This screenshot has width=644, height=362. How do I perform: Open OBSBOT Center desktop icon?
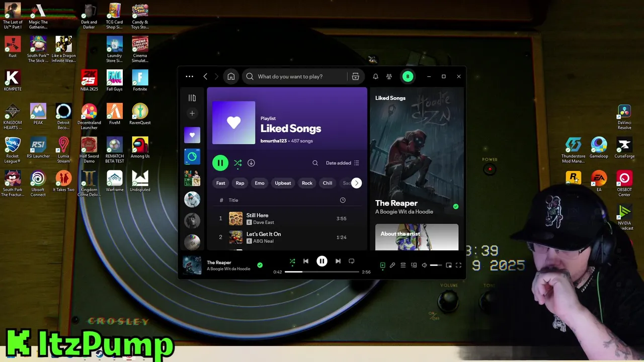[624, 184]
